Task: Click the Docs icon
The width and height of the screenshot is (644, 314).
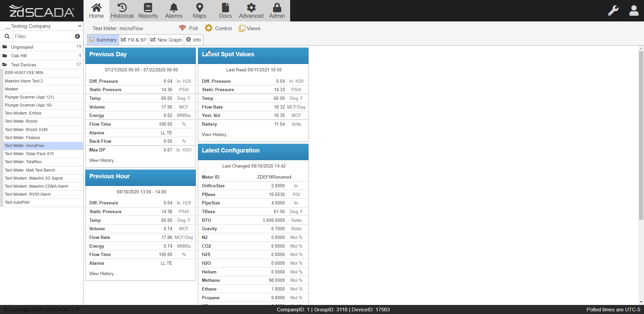Action: click(x=225, y=10)
